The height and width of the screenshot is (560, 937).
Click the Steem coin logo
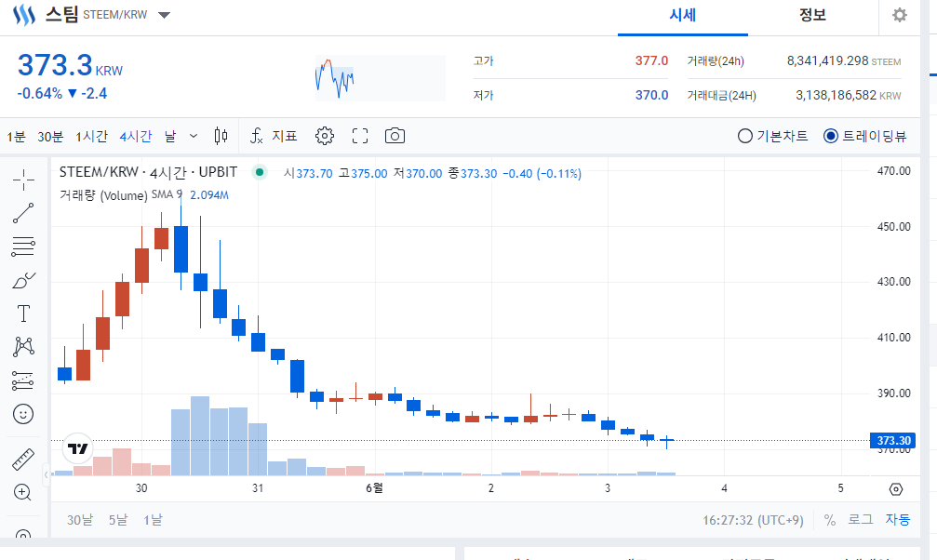24,15
